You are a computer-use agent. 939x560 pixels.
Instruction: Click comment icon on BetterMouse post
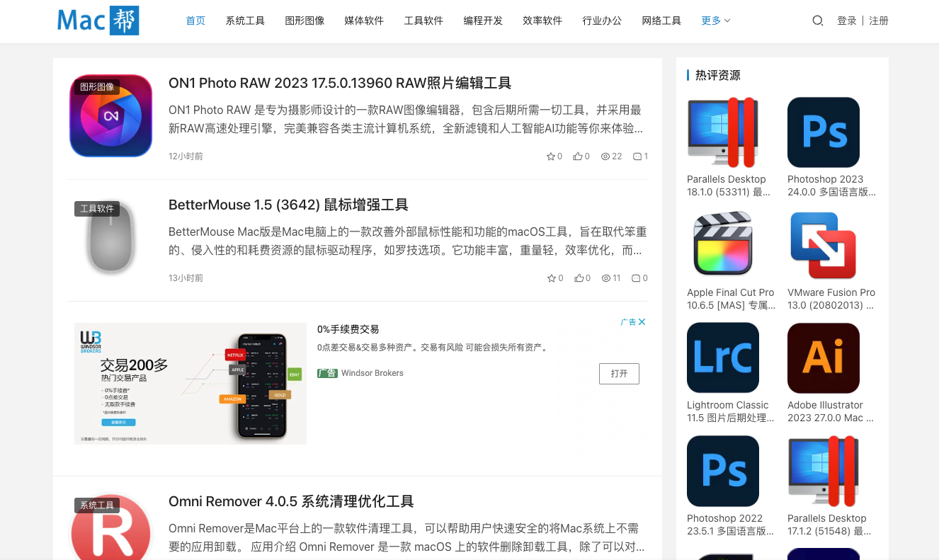tap(636, 278)
